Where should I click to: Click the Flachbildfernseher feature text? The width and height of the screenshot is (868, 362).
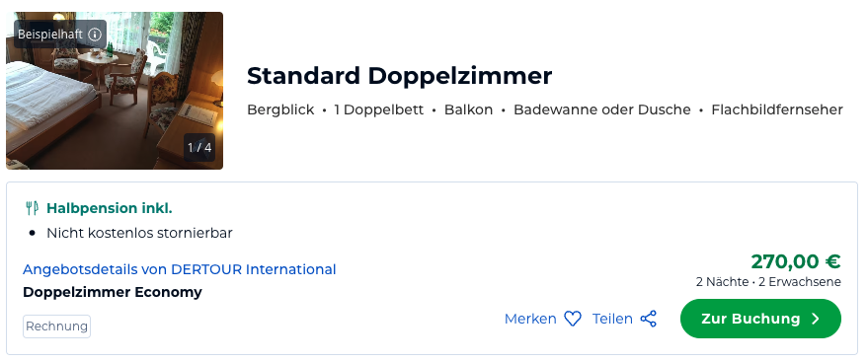pos(777,110)
